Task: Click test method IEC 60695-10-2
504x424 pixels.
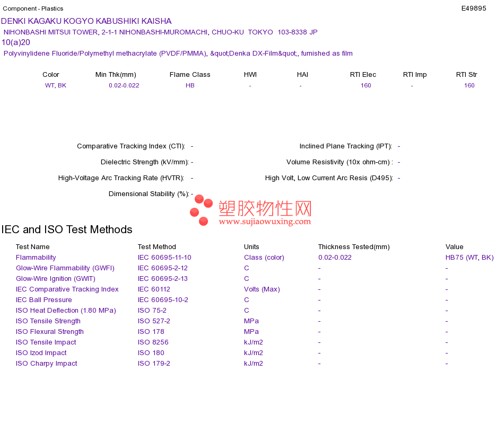Action: (x=163, y=300)
